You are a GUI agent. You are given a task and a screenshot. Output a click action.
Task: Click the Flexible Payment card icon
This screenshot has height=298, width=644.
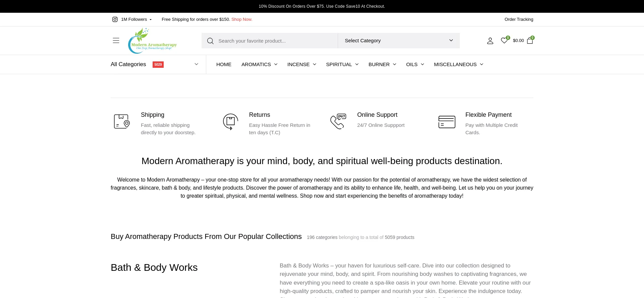tap(447, 122)
